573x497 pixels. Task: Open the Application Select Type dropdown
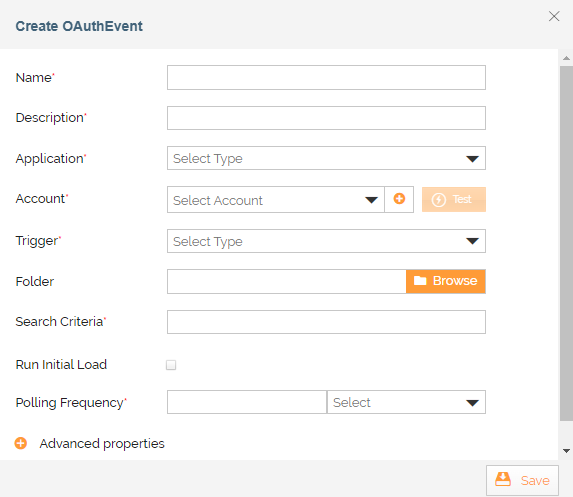[326, 158]
